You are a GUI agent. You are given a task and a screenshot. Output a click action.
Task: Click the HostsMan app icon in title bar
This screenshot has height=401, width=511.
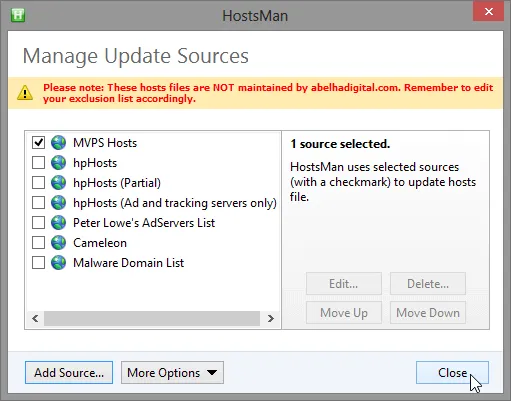(x=18, y=15)
